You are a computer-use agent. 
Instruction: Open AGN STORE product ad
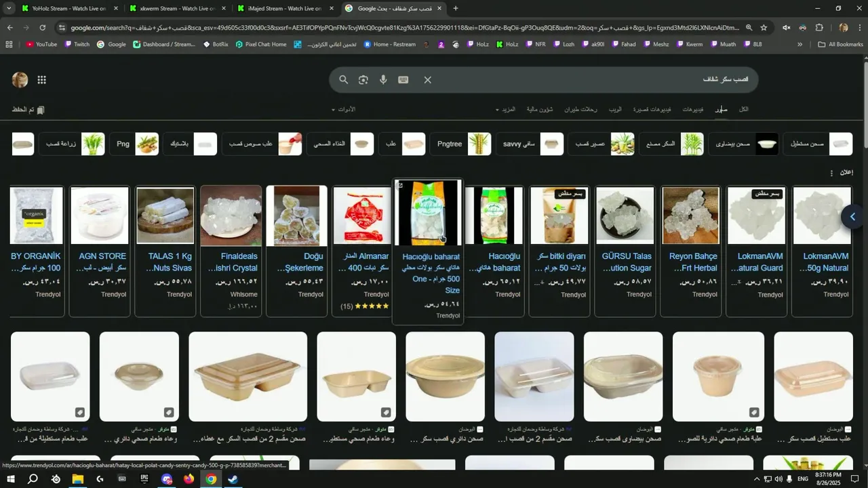100,251
